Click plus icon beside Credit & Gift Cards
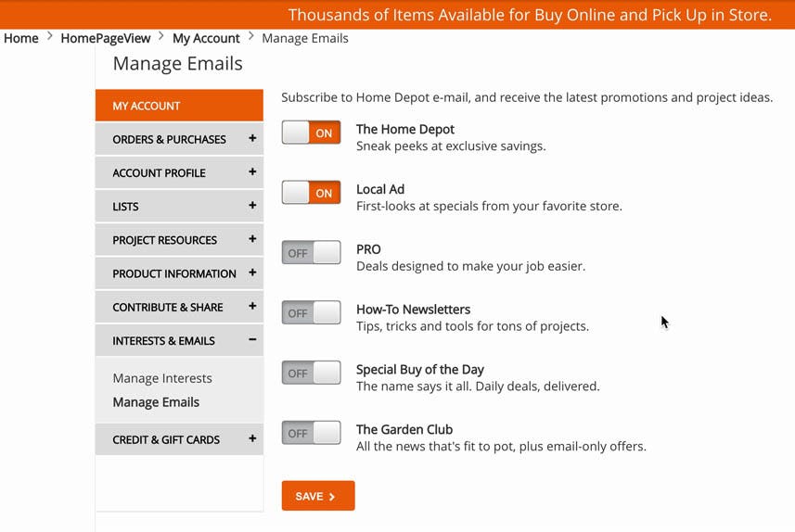 pyautogui.click(x=252, y=438)
